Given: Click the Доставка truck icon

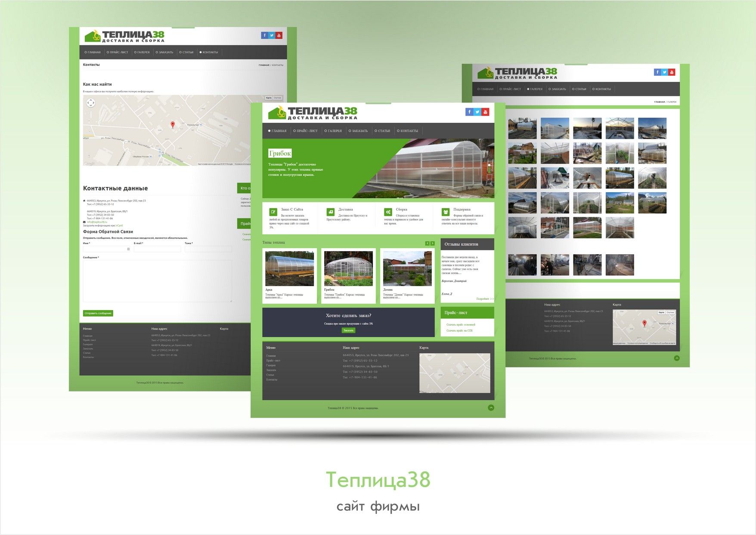Looking at the screenshot, I should (331, 212).
